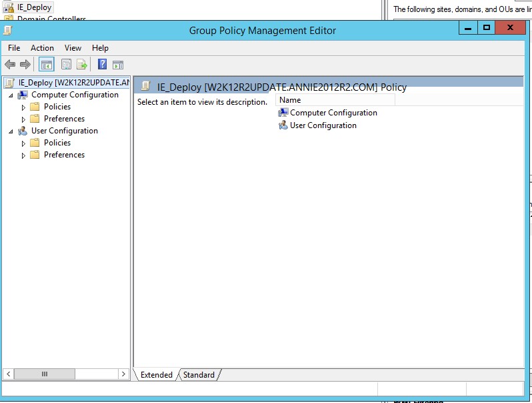Viewport: 532px width, 403px height.
Task: Click the Properties toolbar icon
Action: 66,65
